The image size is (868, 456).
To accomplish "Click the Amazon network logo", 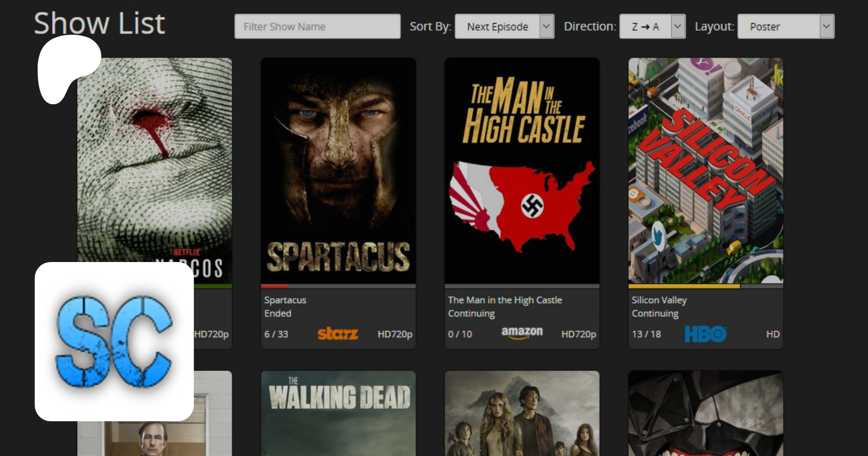I will 522,332.
